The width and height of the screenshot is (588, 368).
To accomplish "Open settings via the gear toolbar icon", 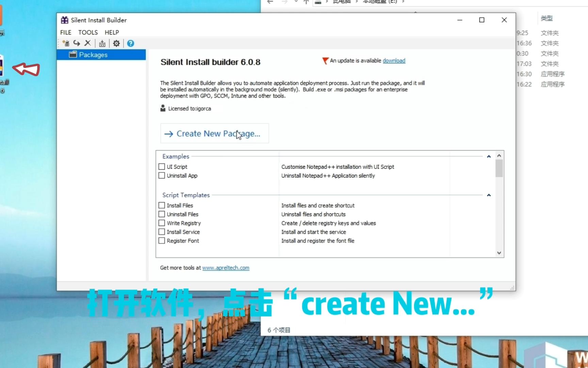I will click(116, 43).
